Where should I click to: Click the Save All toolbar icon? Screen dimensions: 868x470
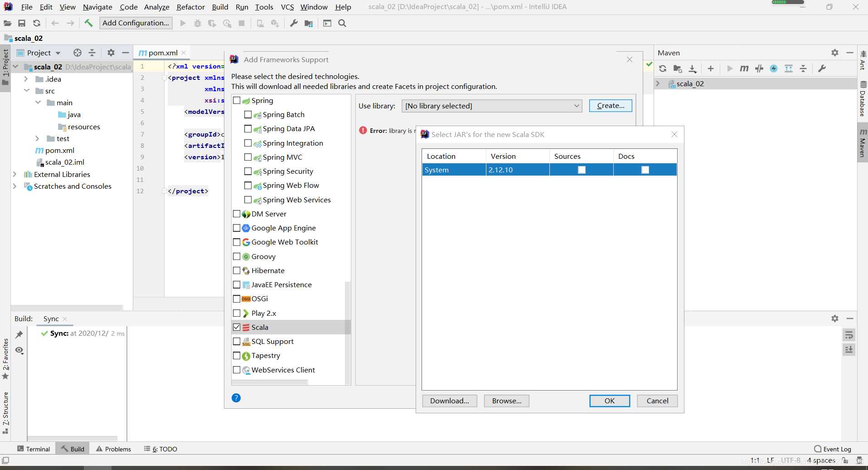point(22,23)
